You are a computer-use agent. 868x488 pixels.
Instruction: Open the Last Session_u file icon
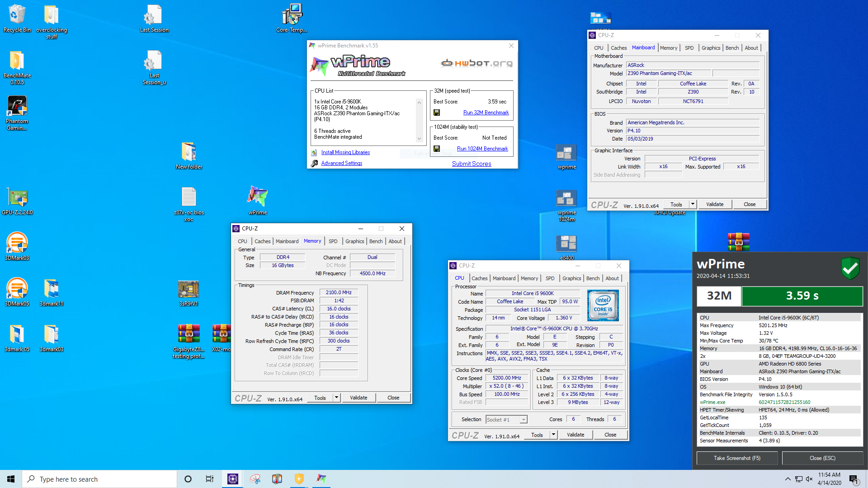tap(154, 67)
